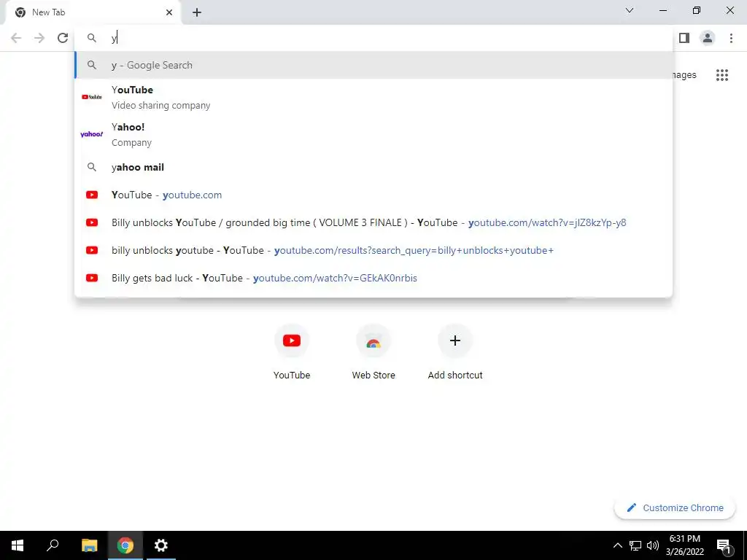Open 'Billy unblocks YouTube / grounded big time' suggestion

373,222
